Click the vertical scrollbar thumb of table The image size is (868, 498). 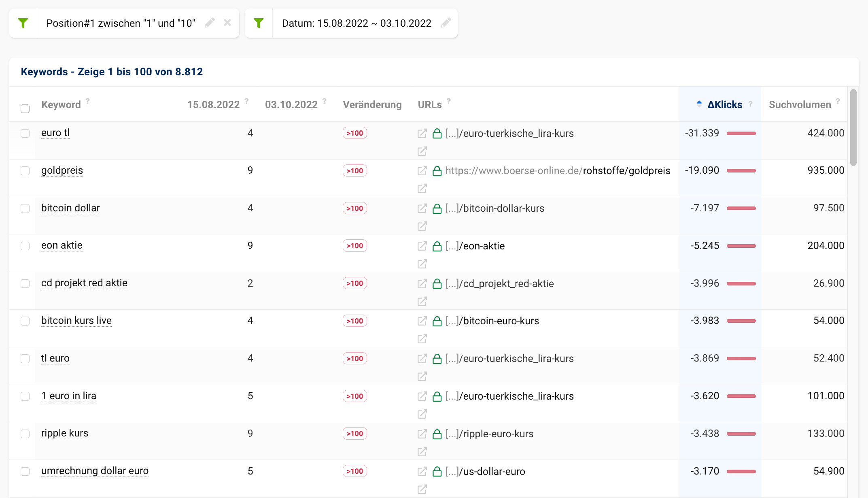(x=853, y=128)
